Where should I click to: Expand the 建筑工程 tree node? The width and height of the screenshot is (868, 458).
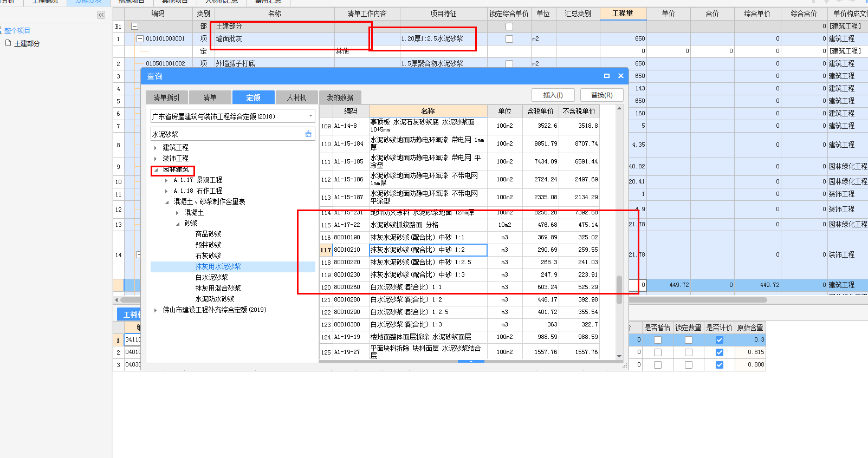(x=156, y=148)
